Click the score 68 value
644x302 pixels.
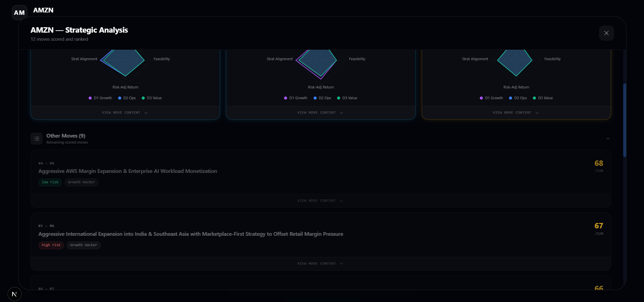pyautogui.click(x=599, y=163)
